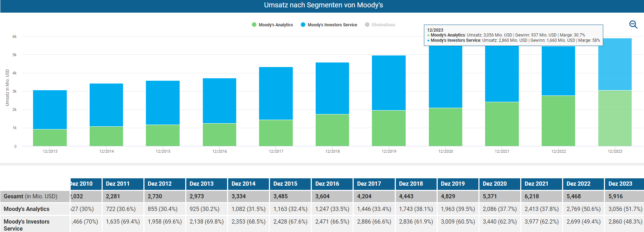Click the Dez 2012 column header
The height and width of the screenshot is (232, 644).
[165, 184]
